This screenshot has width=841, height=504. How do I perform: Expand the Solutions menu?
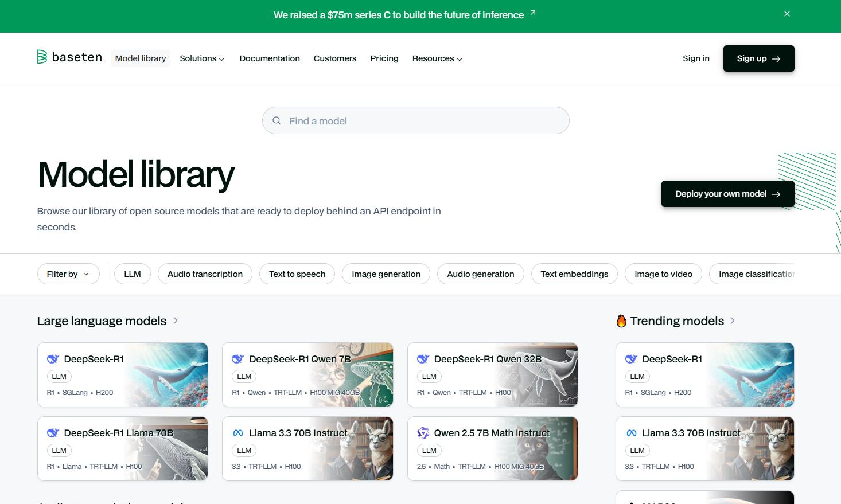click(202, 58)
